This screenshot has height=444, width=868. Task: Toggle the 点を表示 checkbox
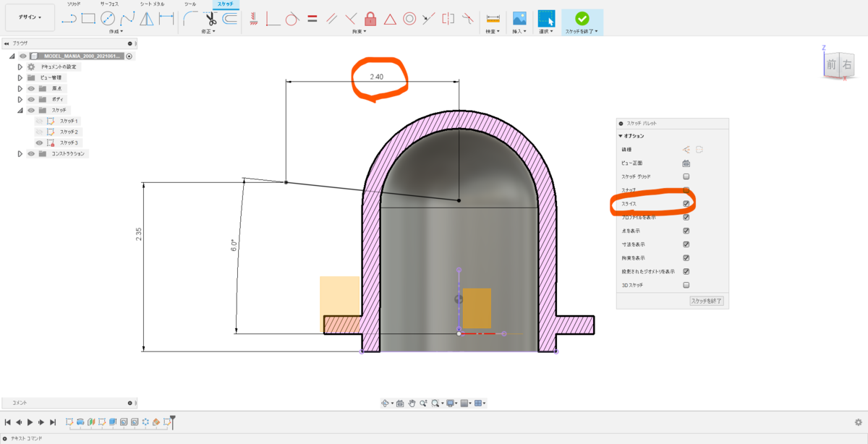(686, 231)
